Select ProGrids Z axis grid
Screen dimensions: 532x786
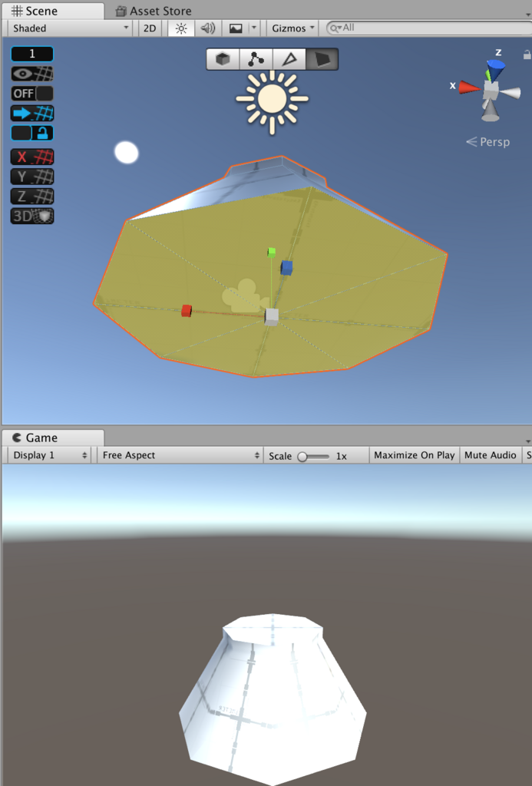pyautogui.click(x=32, y=196)
